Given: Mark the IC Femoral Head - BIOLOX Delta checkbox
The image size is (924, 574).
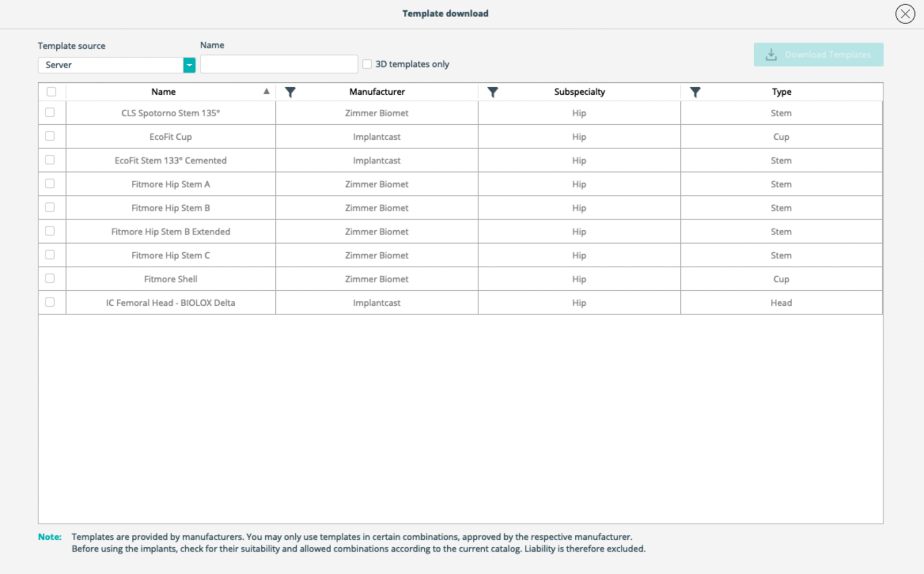Looking at the screenshot, I should [50, 303].
